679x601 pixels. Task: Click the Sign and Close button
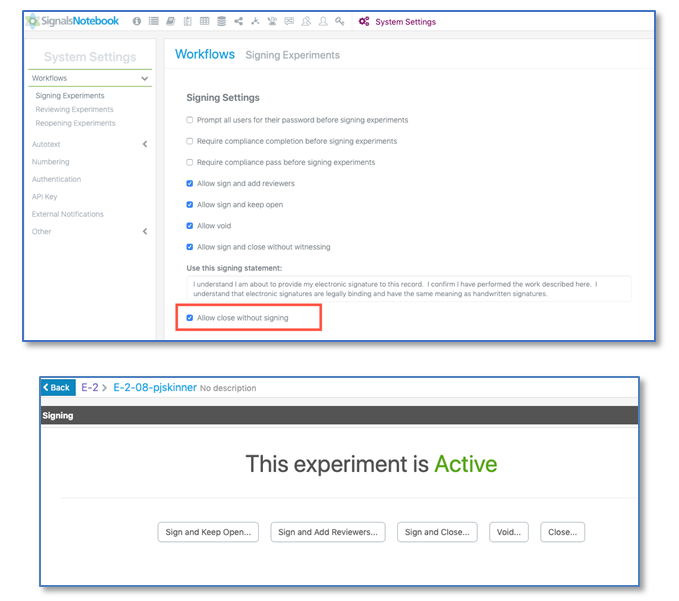coord(437,532)
